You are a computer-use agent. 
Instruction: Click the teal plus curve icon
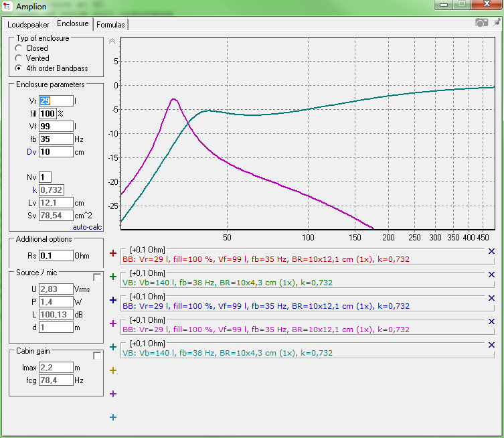(x=113, y=347)
